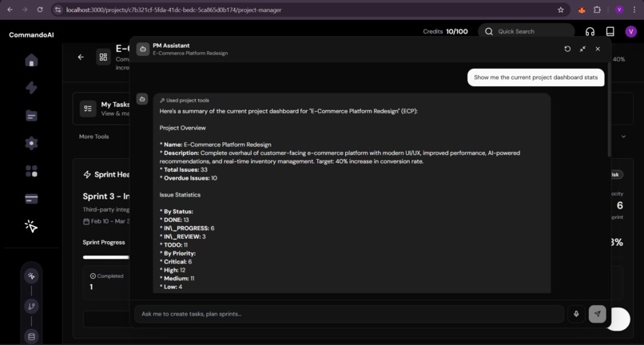Select the cursor click sidebar icon
The width and height of the screenshot is (644, 345).
pos(31,226)
